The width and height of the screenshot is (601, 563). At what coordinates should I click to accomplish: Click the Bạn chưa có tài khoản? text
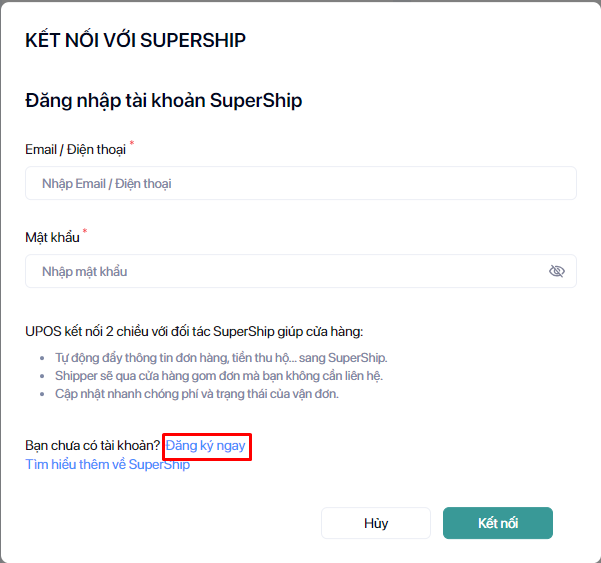[x=93, y=445]
